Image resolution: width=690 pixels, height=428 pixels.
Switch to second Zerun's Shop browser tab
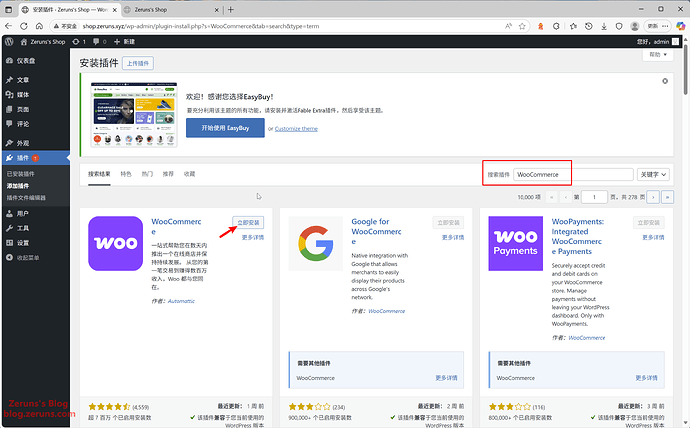coord(171,9)
